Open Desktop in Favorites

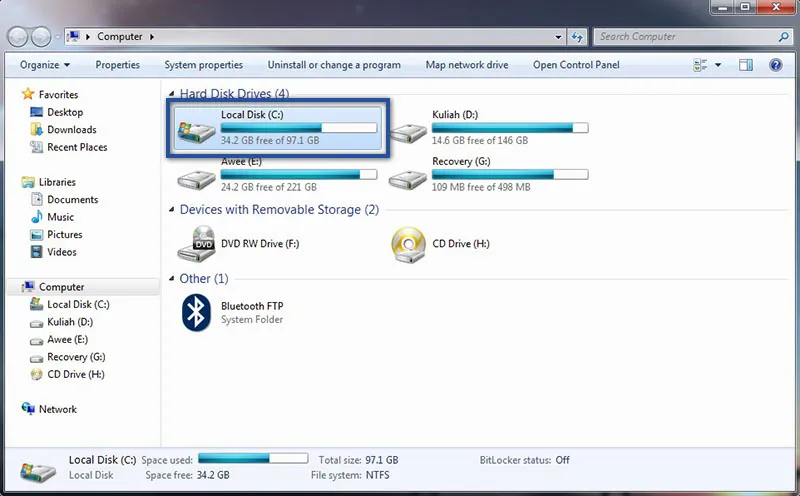(x=65, y=112)
